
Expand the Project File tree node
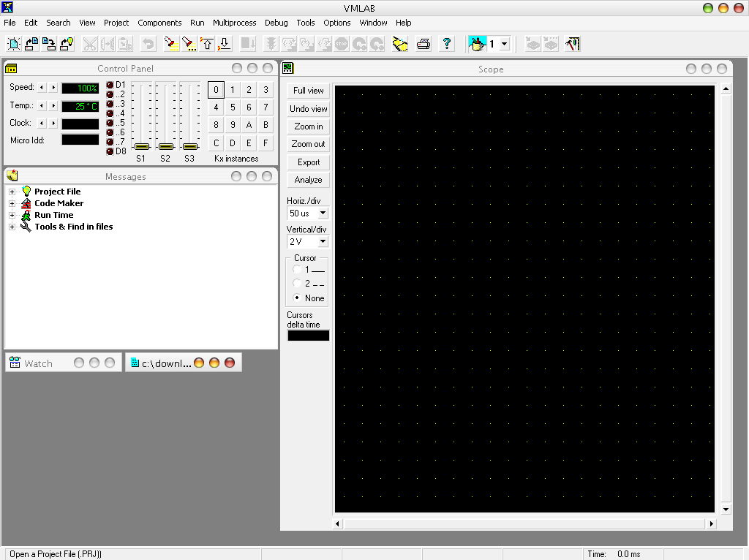click(x=12, y=192)
